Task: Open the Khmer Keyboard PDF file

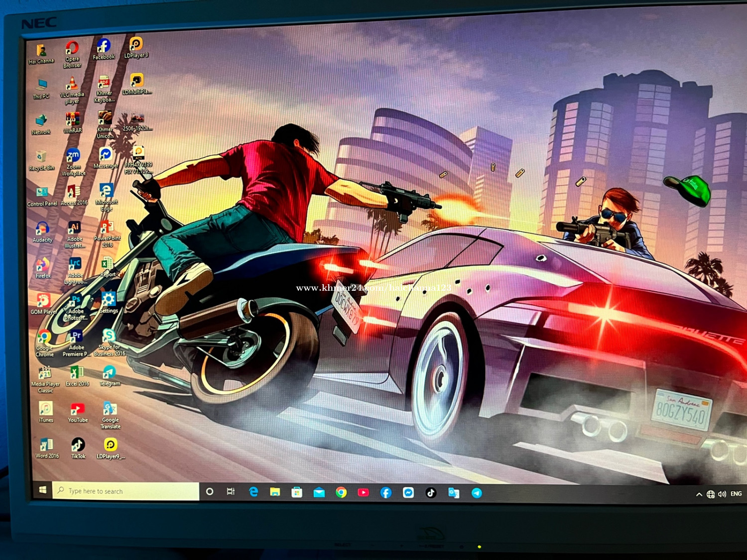Action: 104,89
